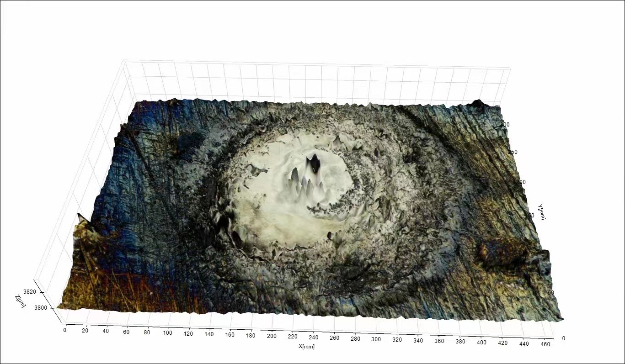Image resolution: width=625 pixels, height=364 pixels.
Task: Select the 400 tick on X axis
Action: click(481, 342)
